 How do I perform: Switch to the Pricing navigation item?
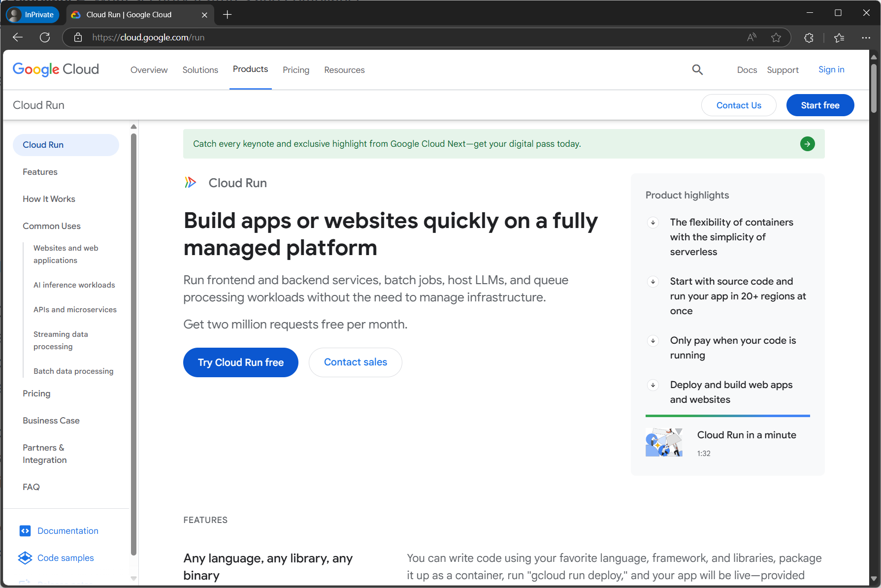click(x=295, y=69)
